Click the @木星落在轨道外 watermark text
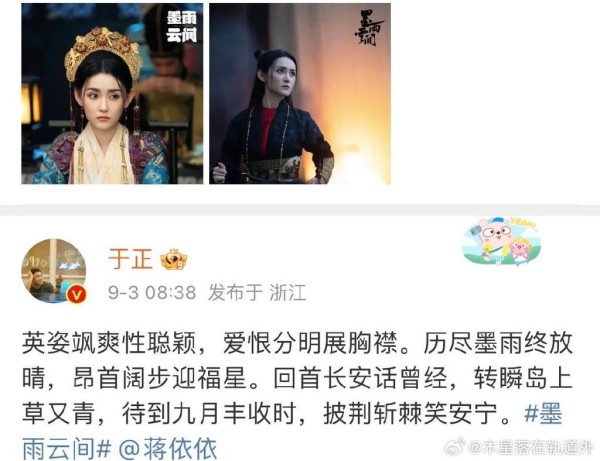600x461 pixels. [x=531, y=447]
